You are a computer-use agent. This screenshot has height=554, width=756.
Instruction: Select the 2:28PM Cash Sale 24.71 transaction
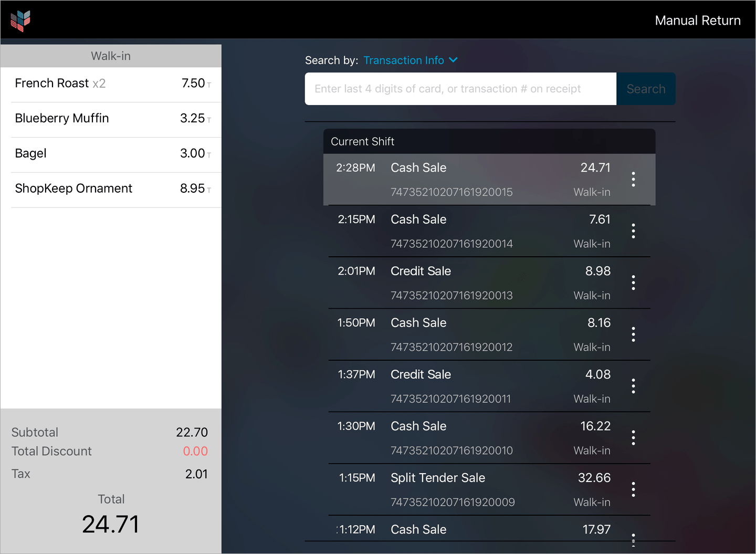pyautogui.click(x=489, y=180)
